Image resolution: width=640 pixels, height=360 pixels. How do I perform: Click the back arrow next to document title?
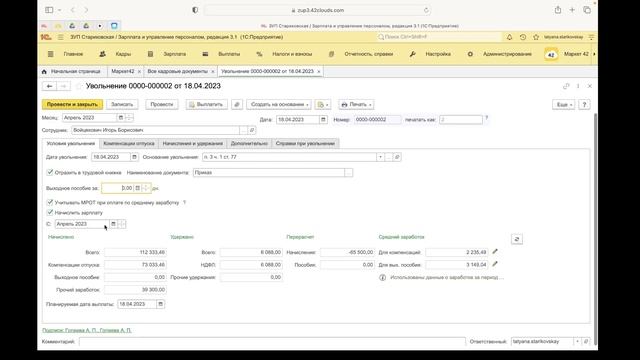[x=49, y=86]
